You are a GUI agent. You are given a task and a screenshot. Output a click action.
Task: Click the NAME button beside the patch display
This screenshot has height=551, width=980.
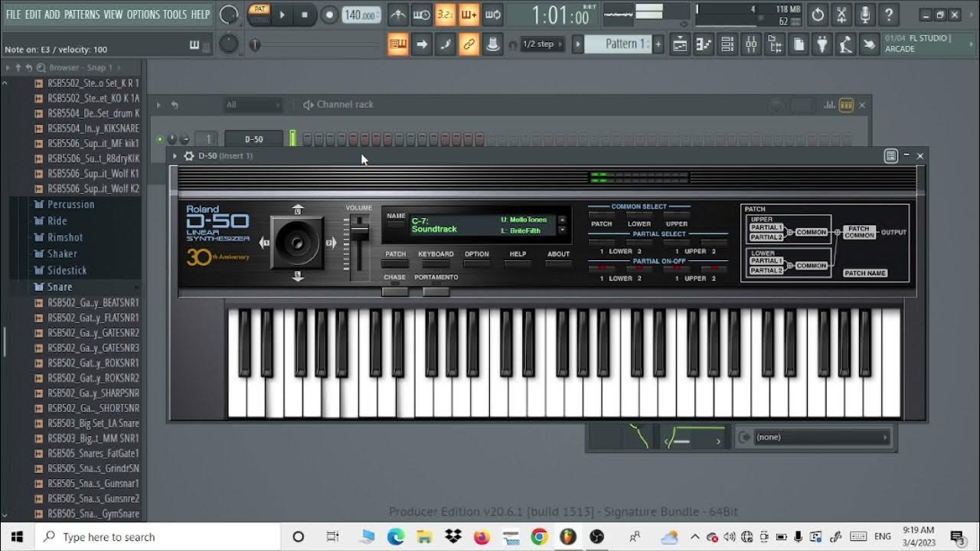[396, 224]
